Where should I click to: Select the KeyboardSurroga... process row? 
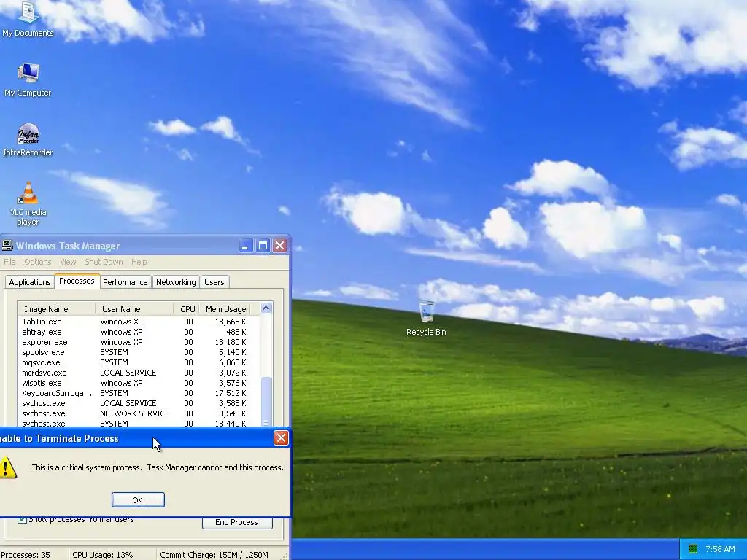(x=139, y=393)
